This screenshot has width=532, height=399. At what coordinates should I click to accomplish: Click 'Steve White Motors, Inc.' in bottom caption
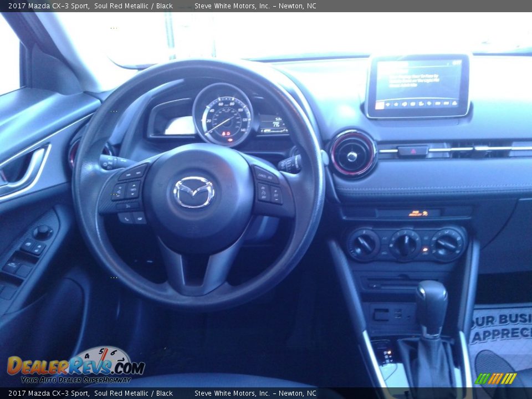(232, 393)
